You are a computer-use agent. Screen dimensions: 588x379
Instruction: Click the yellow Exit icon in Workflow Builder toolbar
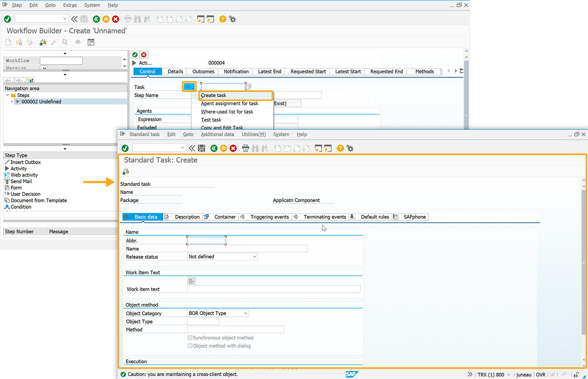click(x=106, y=19)
